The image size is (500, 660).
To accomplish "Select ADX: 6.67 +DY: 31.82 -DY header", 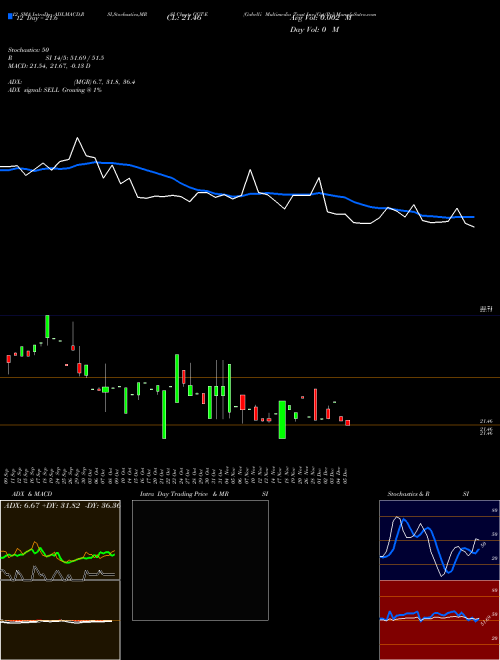I will 61,505.
